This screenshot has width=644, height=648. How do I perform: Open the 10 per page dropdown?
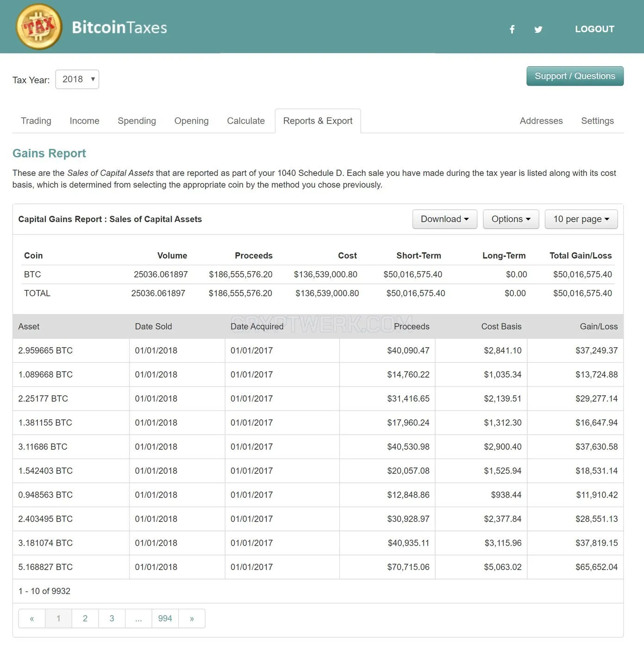pyautogui.click(x=581, y=219)
